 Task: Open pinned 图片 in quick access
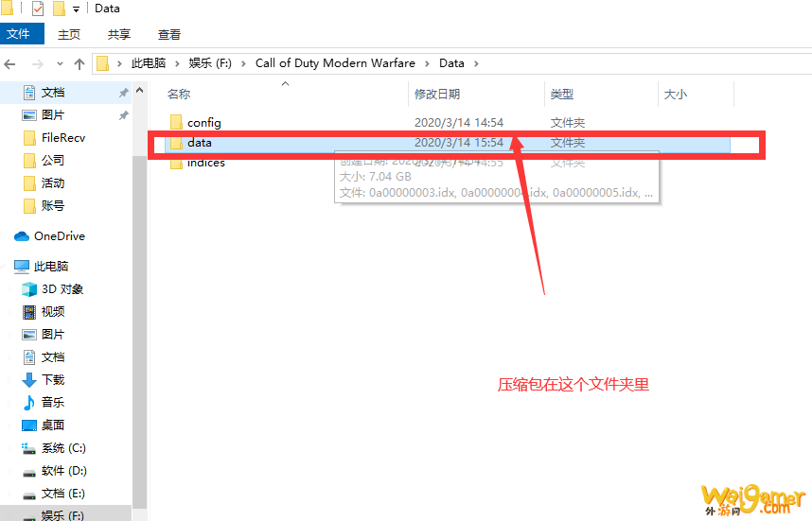(53, 115)
